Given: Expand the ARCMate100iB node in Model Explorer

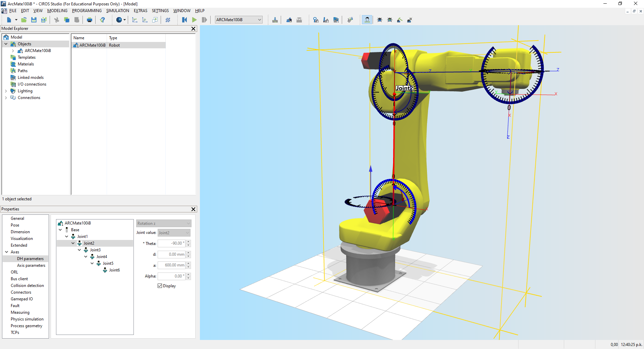Looking at the screenshot, I should tap(13, 51).
